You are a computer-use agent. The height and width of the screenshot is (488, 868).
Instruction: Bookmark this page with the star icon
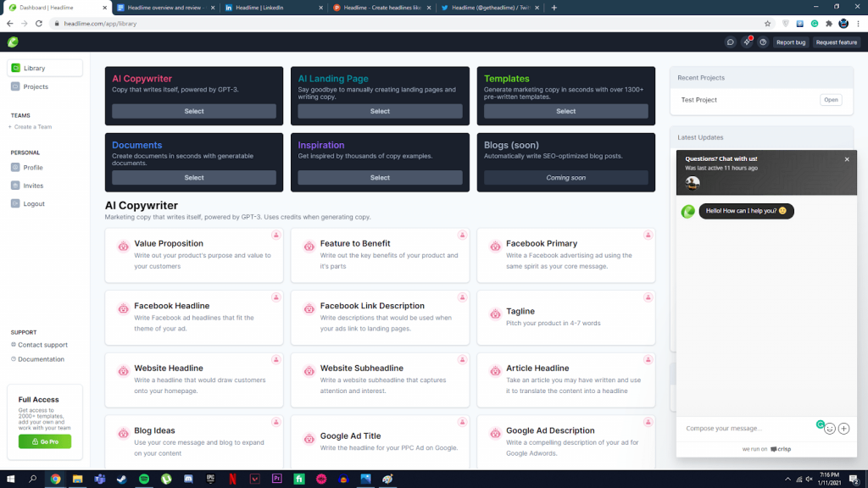click(x=767, y=24)
